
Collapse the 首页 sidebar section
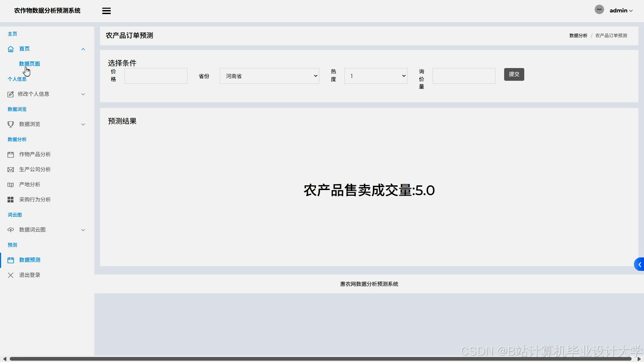tap(83, 49)
